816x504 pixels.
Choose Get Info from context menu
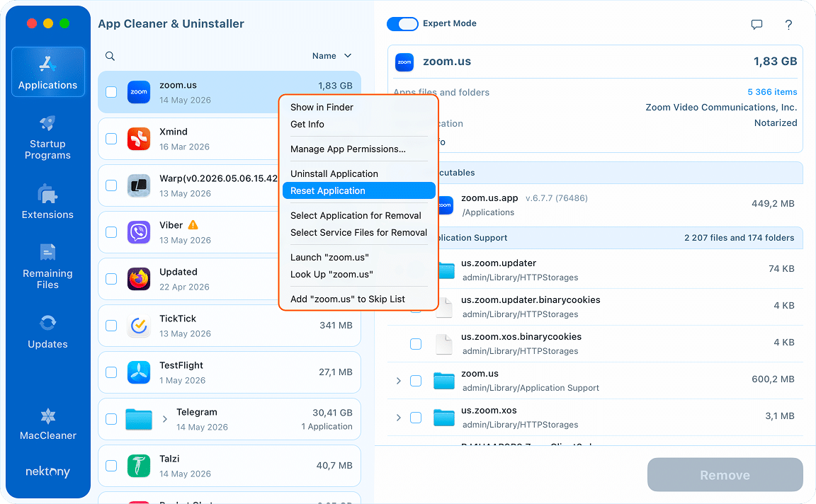click(x=358, y=125)
